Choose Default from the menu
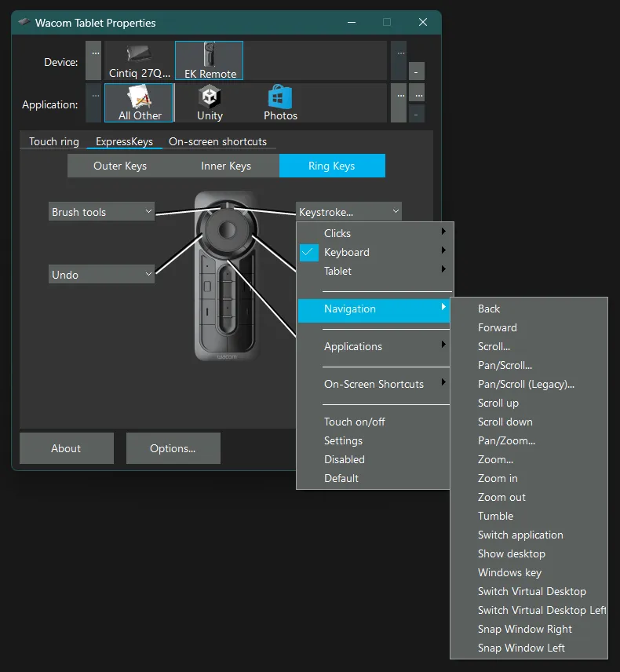The width and height of the screenshot is (620, 672). tap(374, 478)
